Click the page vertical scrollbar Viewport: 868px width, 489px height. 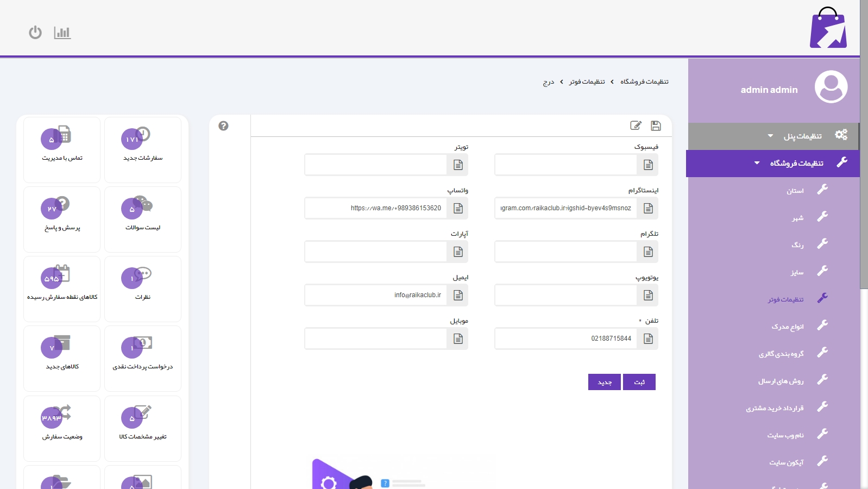coord(864,163)
